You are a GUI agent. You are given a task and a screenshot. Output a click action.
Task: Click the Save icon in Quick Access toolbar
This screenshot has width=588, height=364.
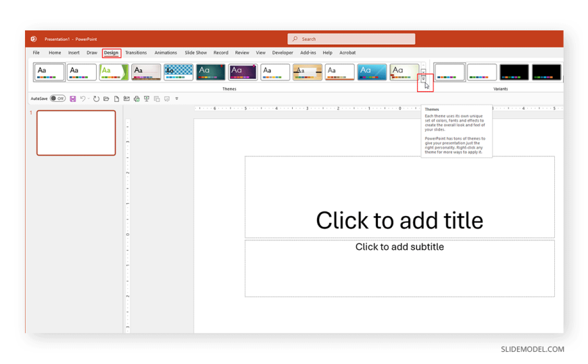(x=73, y=99)
